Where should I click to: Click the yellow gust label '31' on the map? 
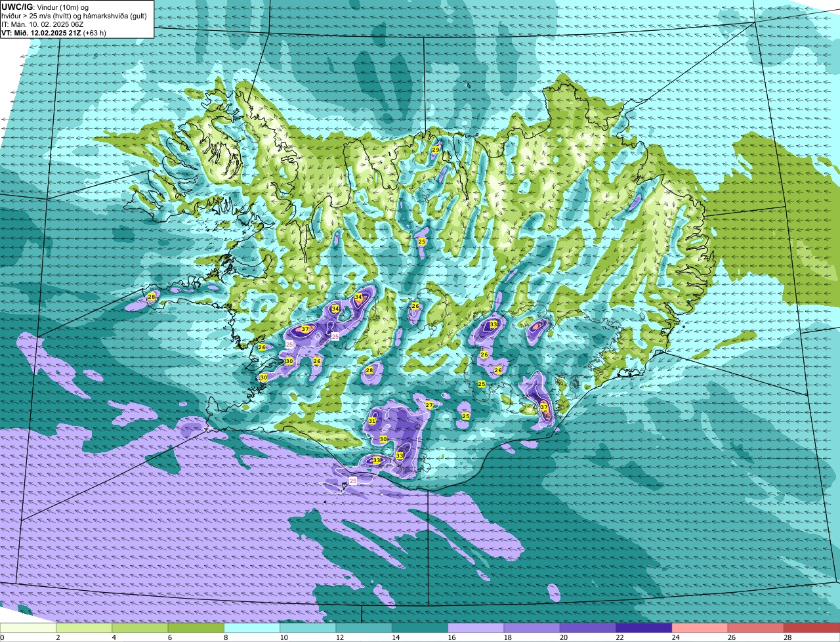click(372, 421)
